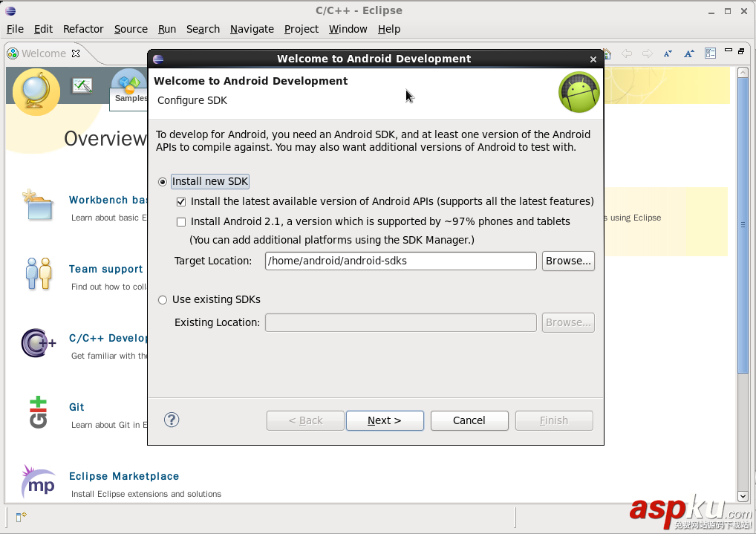Restore the Welcome view pane

[742, 51]
